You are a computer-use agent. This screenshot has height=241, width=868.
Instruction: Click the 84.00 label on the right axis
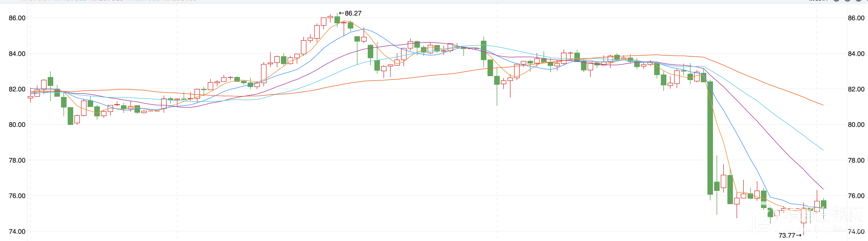856,54
